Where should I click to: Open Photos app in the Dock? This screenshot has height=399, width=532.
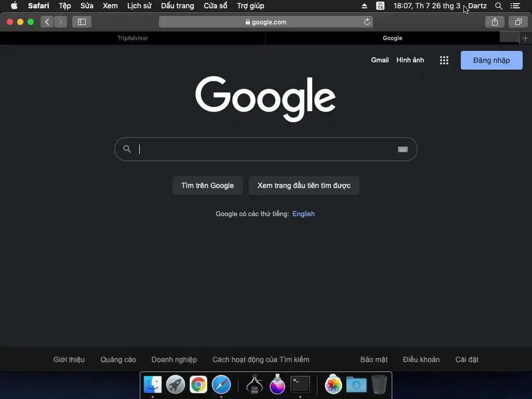(333, 385)
